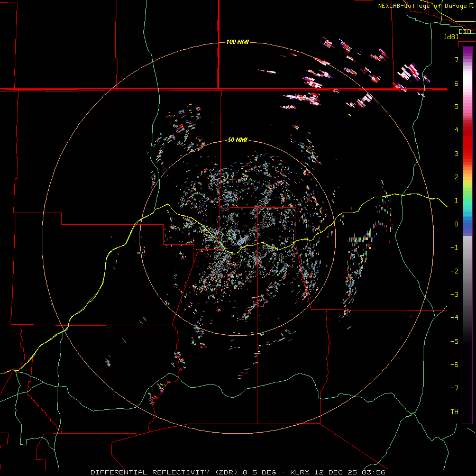Click the -1 label on the dB scale
The image size is (476, 476).
(x=454, y=247)
